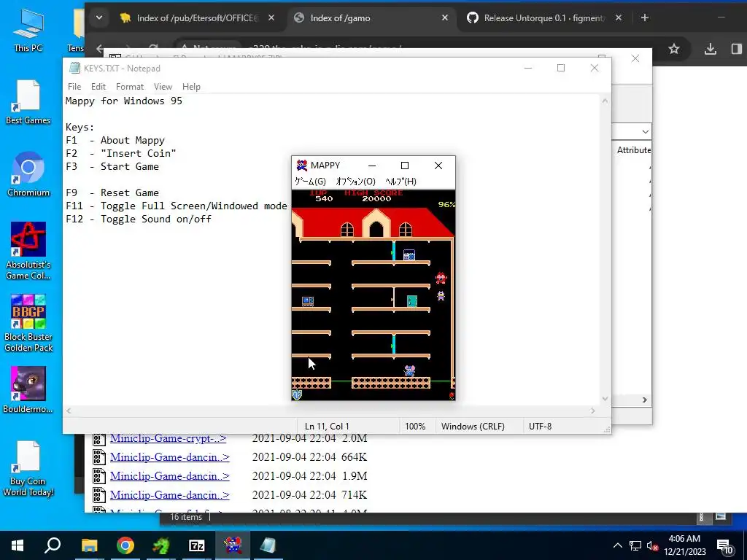This screenshot has height=560, width=747.
Task: Go back in the browser
Action: click(x=99, y=48)
